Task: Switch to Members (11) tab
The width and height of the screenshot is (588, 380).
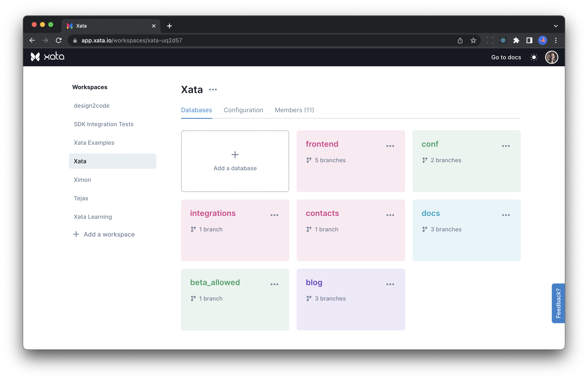Action: click(x=294, y=110)
